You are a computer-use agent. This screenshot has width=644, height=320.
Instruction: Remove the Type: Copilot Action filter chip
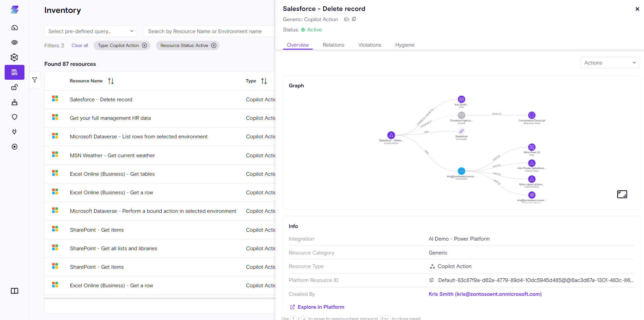(x=144, y=46)
